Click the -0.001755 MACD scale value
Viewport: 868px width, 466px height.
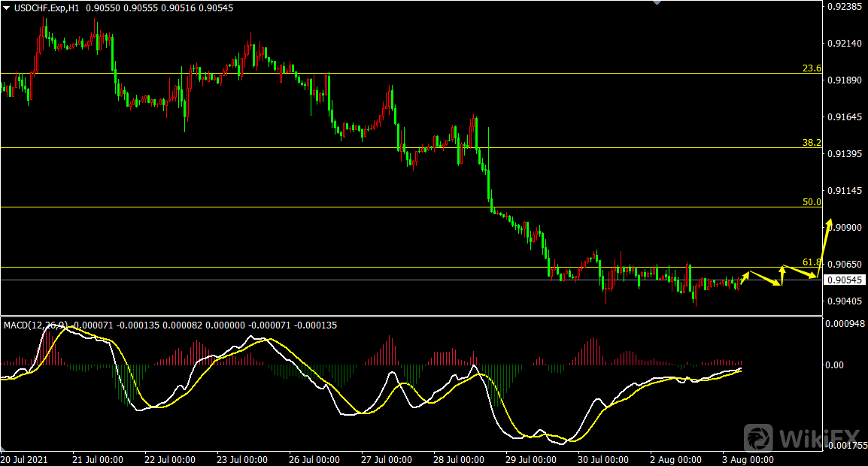845,446
